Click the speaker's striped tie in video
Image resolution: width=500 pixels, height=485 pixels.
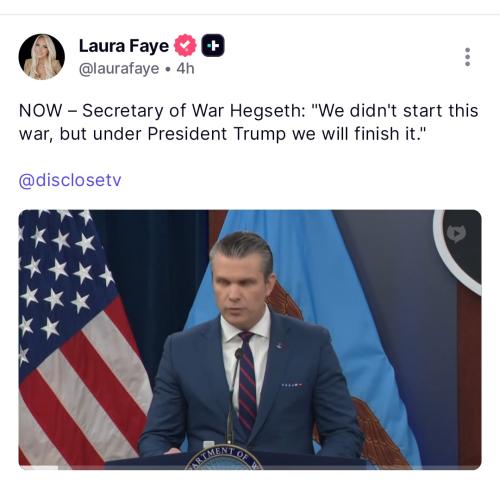tap(248, 382)
